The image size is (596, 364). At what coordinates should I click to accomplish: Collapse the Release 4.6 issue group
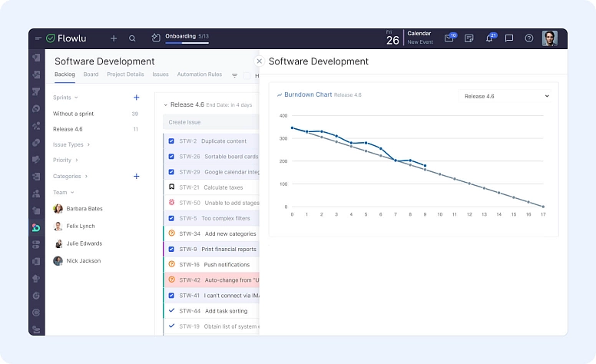[x=165, y=104]
